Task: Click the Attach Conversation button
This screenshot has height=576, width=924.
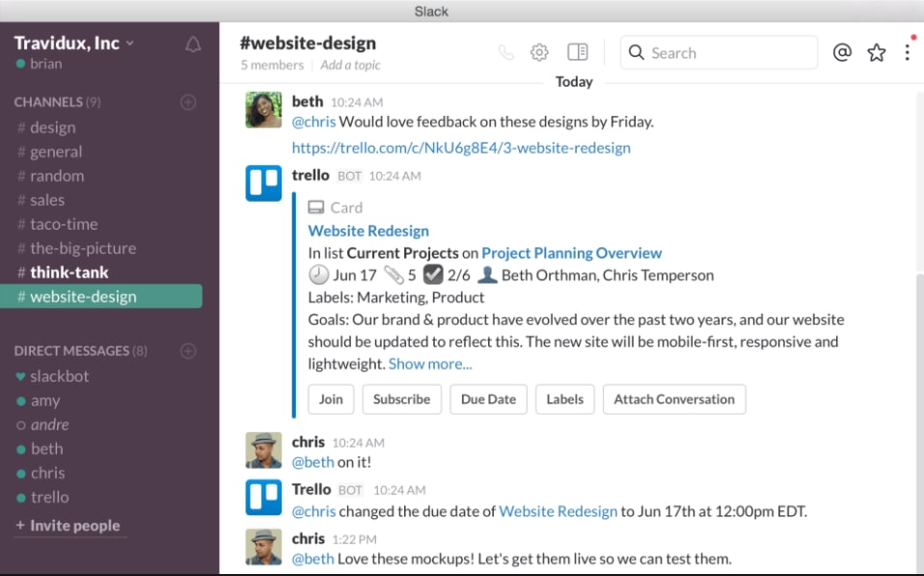Action: (674, 399)
